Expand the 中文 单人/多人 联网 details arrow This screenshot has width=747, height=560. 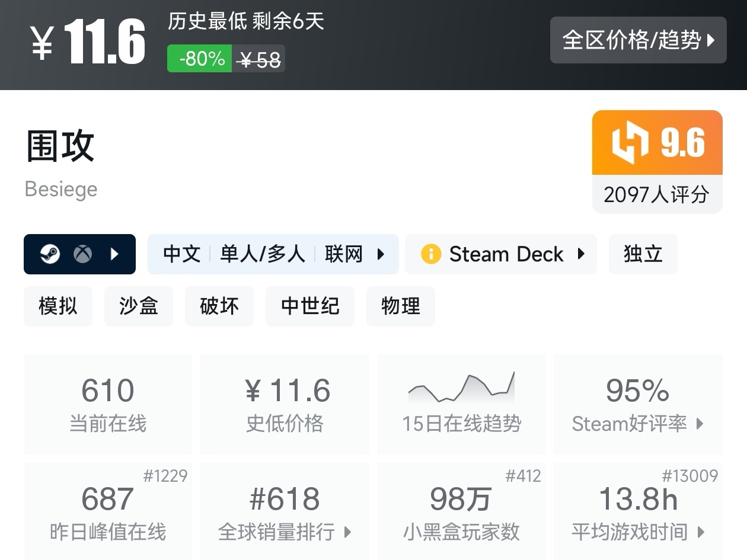click(381, 254)
